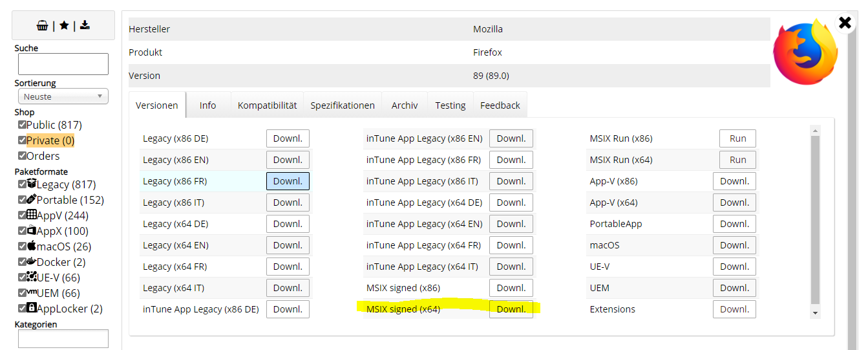This screenshot has width=868, height=350.
Task: Toggle the Public (817) checkbox
Action: [x=22, y=125]
